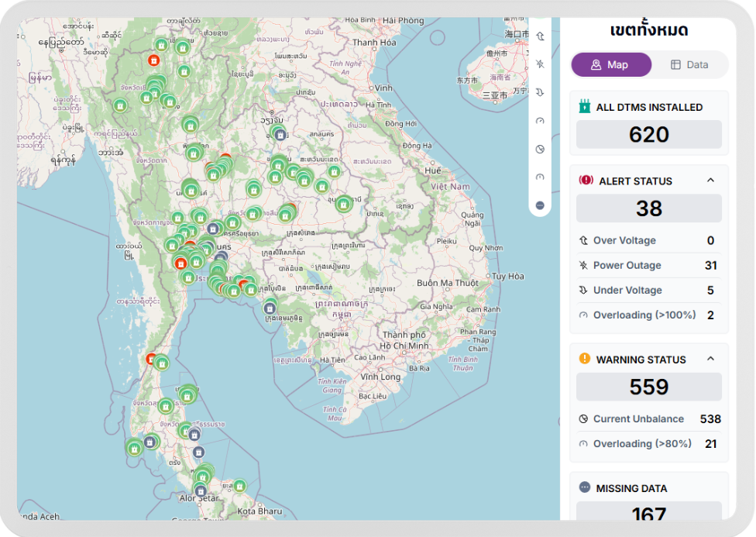The width and height of the screenshot is (756, 537).
Task: Select the easternmost green marker in Isan
Action: [343, 205]
